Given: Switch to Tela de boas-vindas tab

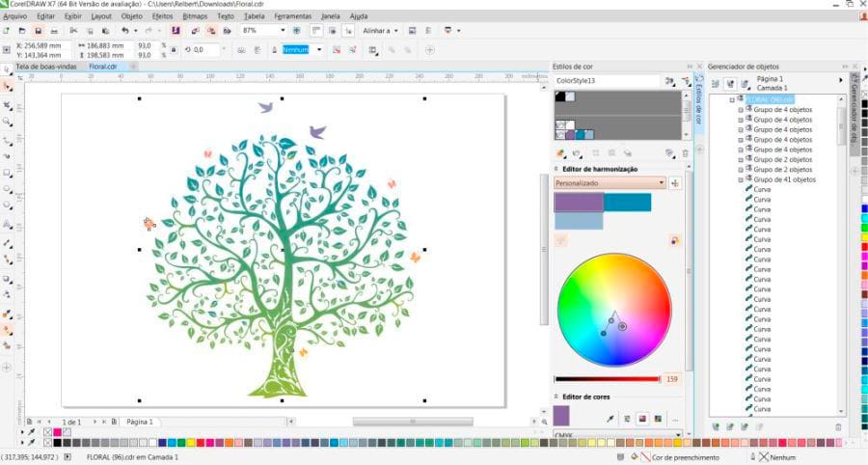Looking at the screenshot, I should (x=46, y=67).
